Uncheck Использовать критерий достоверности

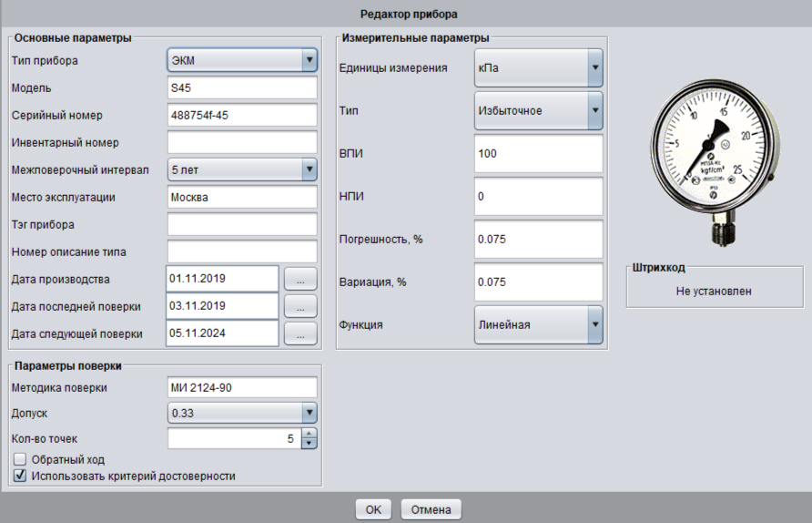click(x=20, y=476)
